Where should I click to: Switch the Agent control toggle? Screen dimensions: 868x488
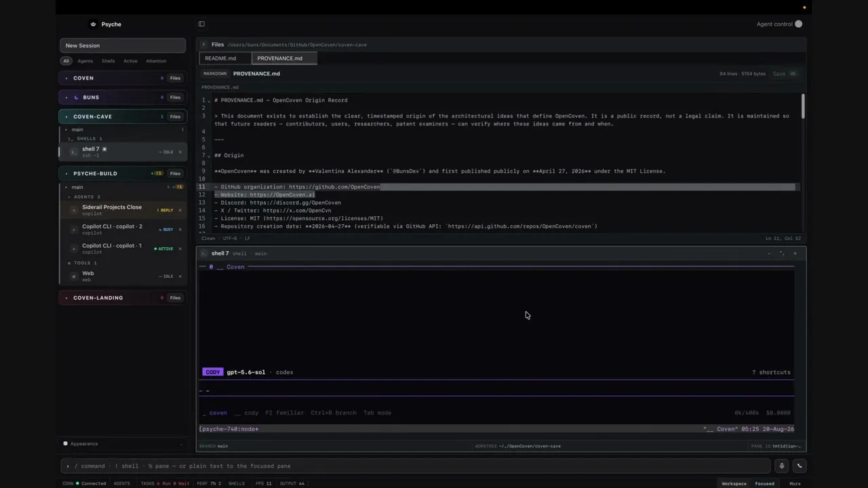[798, 24]
